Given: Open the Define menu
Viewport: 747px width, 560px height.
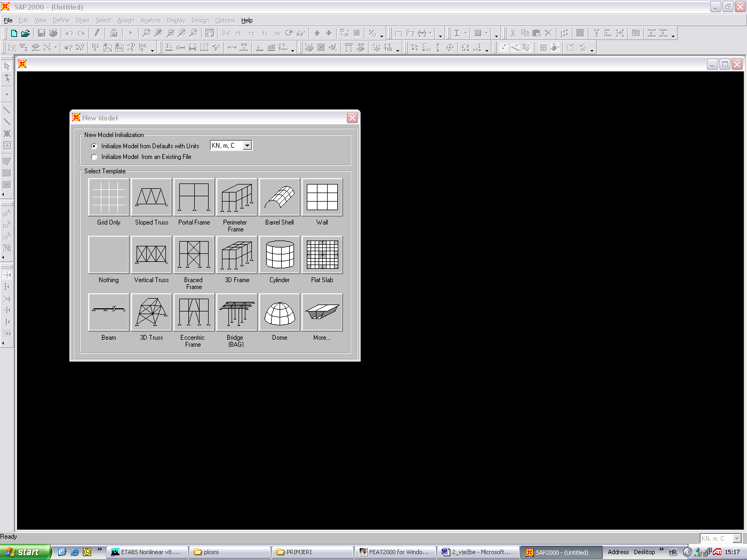Looking at the screenshot, I should (61, 20).
